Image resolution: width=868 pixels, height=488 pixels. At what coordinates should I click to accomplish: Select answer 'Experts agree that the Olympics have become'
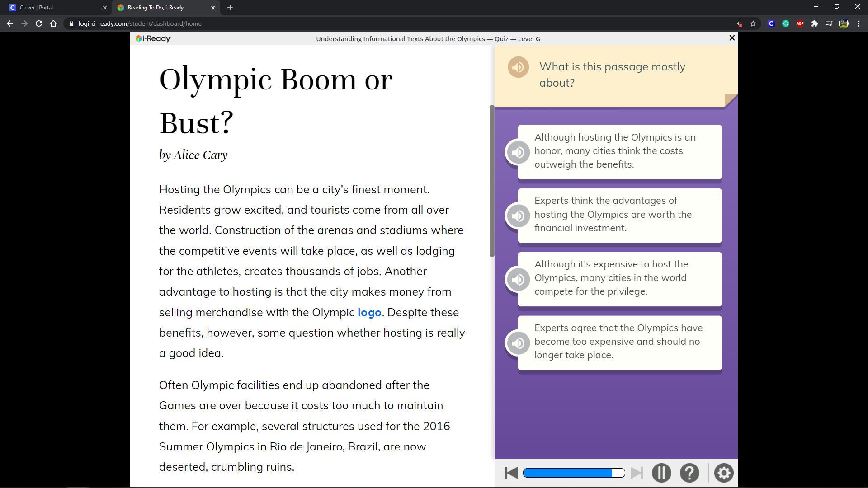coord(619,342)
